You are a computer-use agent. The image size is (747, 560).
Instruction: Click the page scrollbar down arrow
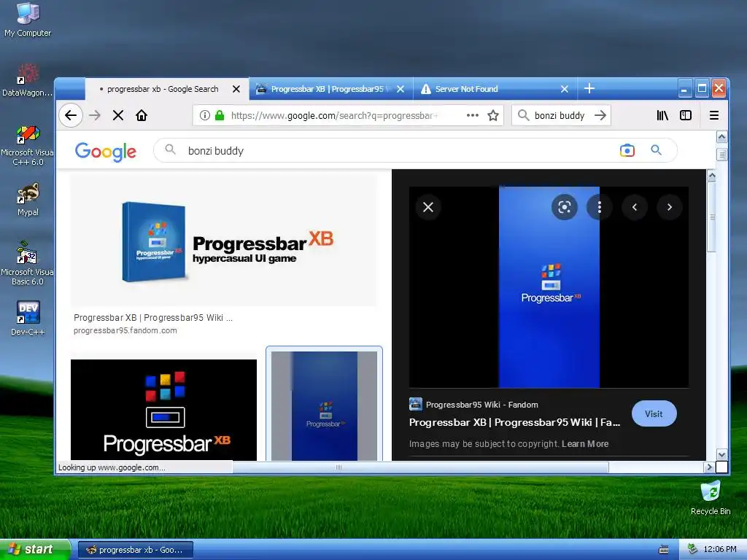721,455
